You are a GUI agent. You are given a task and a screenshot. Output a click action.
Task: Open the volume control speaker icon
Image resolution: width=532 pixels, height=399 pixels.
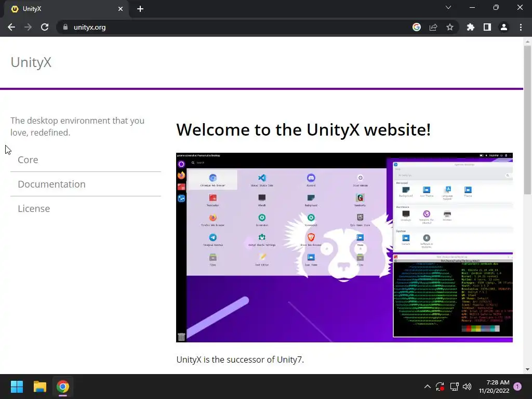[467, 387]
